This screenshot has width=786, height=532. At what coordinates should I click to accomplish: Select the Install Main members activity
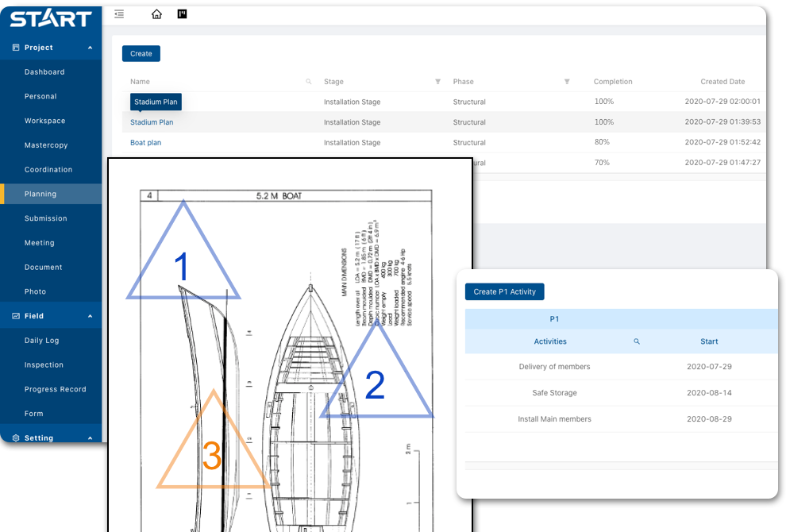pos(554,418)
